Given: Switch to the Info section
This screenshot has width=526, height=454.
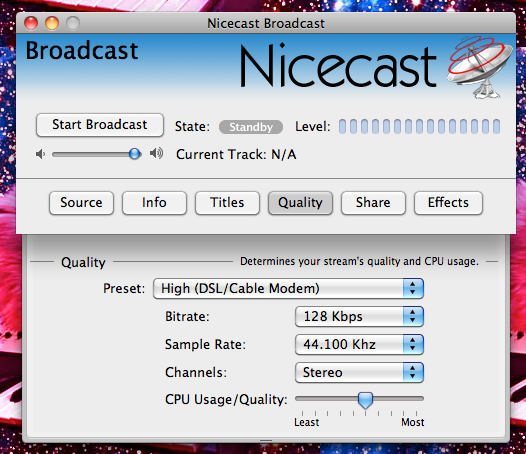Looking at the screenshot, I should coord(154,203).
